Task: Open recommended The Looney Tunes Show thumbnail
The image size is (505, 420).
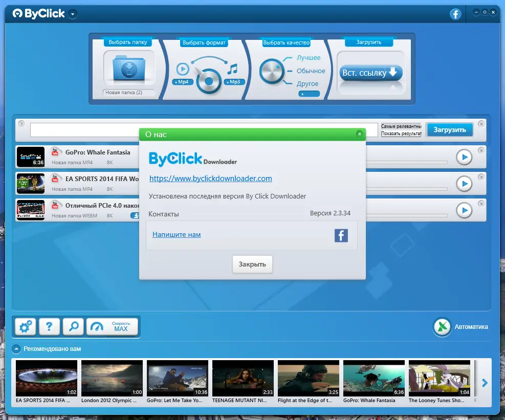Action: point(440,378)
